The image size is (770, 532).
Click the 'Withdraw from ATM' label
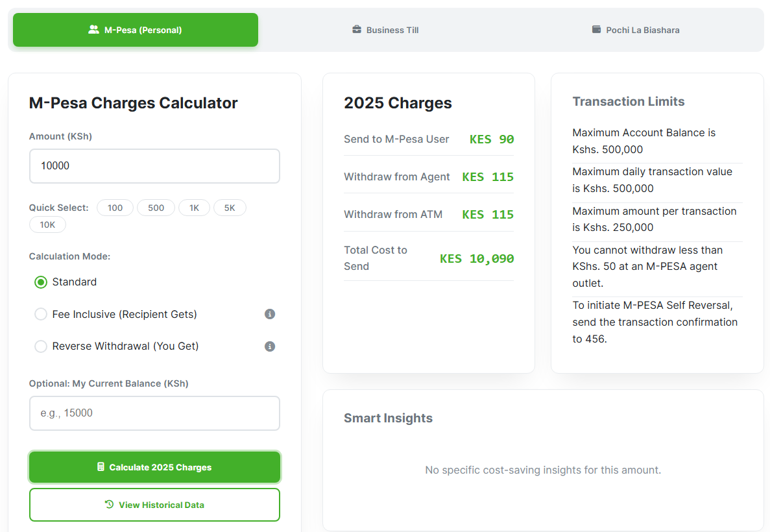pyautogui.click(x=393, y=215)
